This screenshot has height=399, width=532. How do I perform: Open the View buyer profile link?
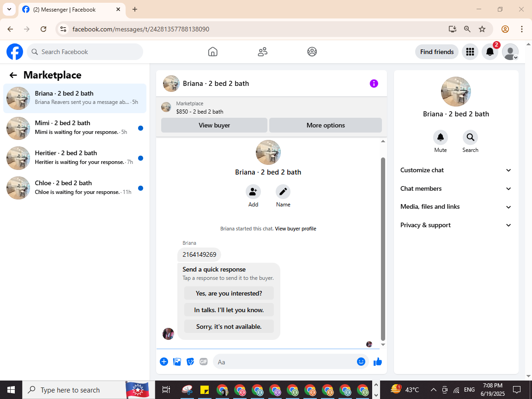[296, 229]
